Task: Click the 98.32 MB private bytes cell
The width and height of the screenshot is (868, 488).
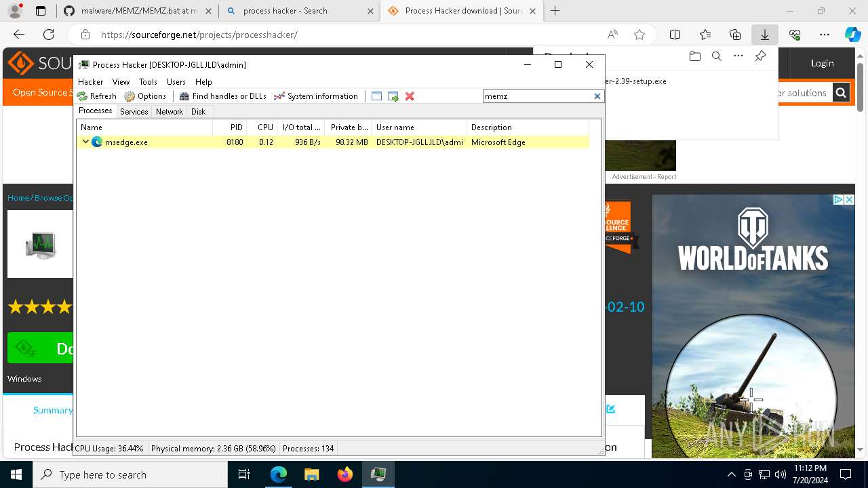Action: (352, 142)
